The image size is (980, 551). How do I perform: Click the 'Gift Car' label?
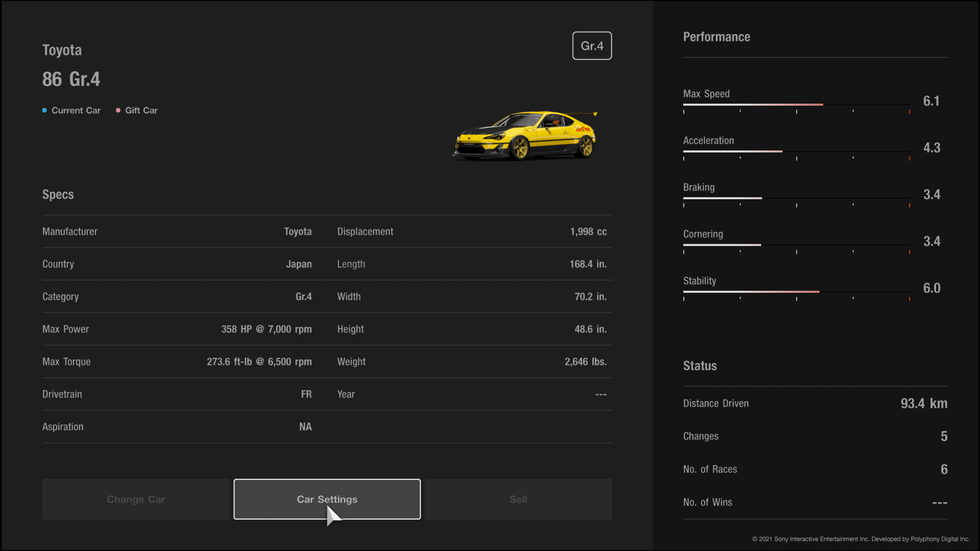(x=141, y=110)
